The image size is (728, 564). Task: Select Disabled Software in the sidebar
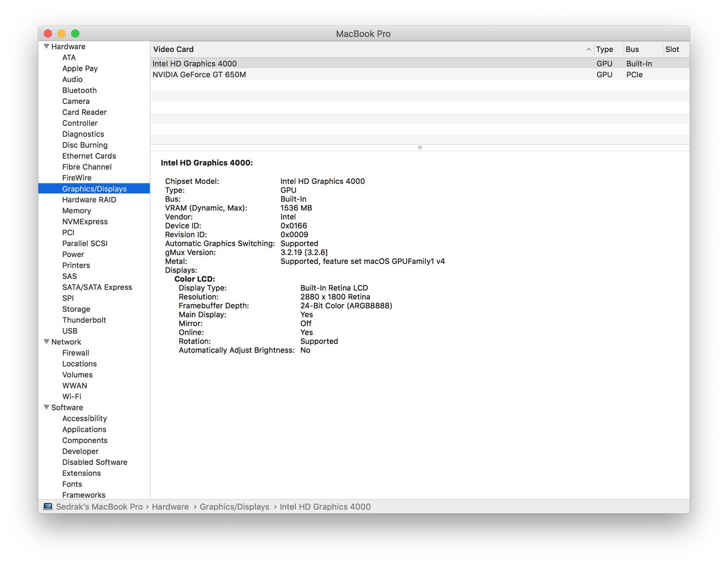point(95,463)
